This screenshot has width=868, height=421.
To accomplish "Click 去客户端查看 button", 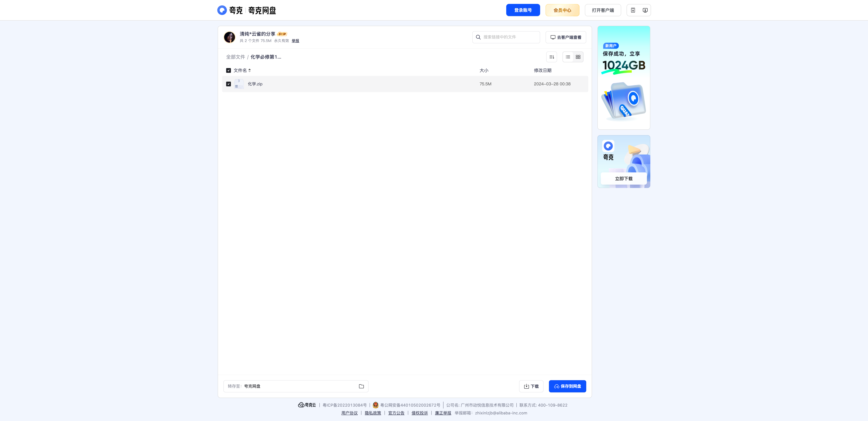I will (566, 37).
